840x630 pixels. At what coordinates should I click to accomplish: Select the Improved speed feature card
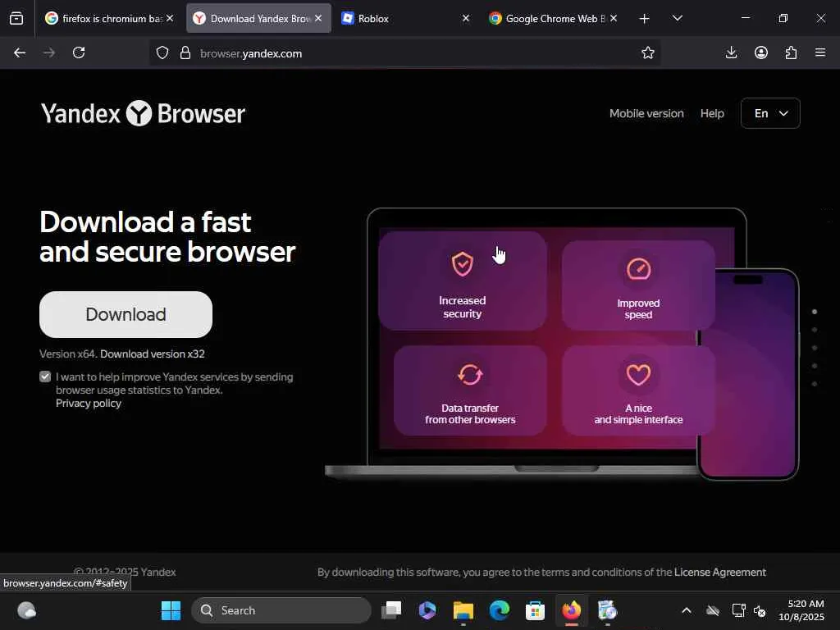[638, 285]
